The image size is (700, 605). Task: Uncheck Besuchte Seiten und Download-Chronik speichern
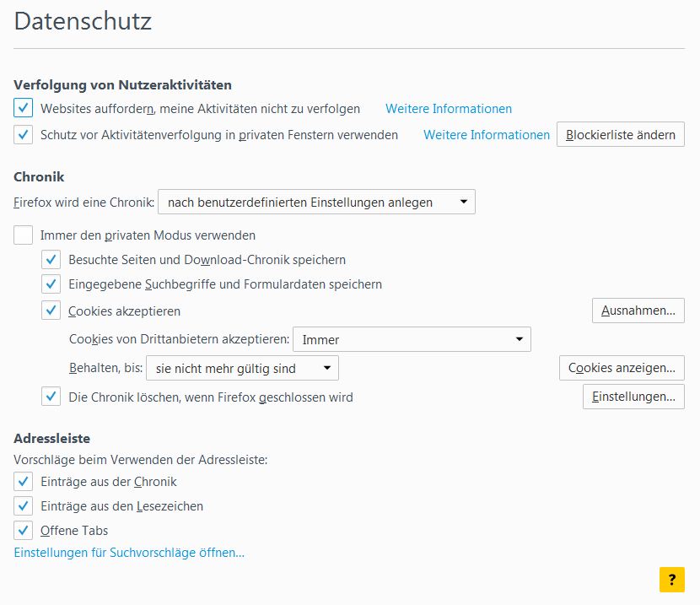click(51, 260)
